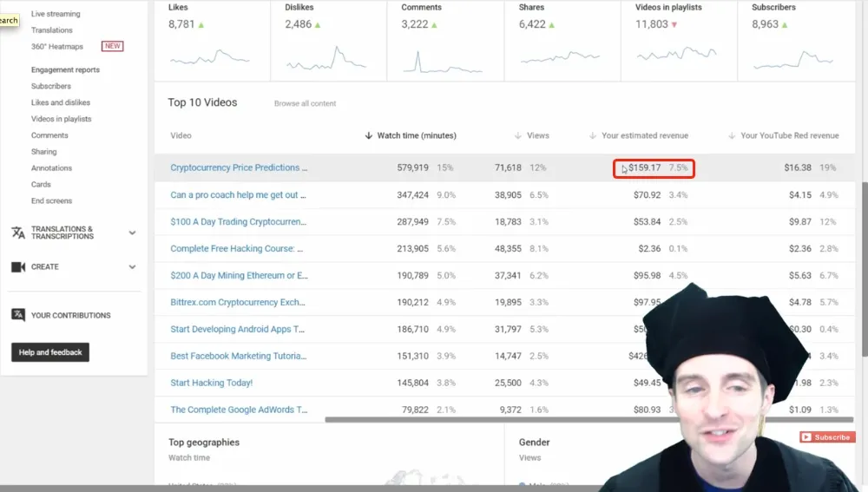This screenshot has height=492, width=868.
Task: Open '$200 A Day Mining Ethereum' video
Action: (239, 275)
